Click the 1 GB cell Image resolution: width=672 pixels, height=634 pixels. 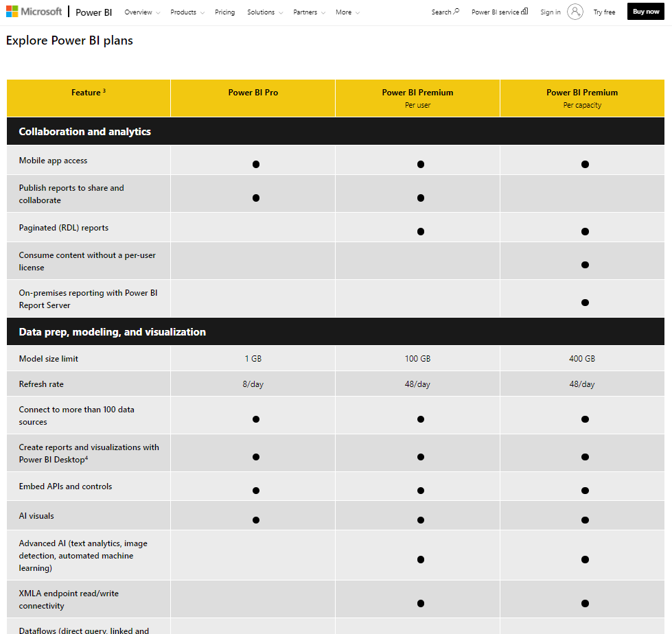click(253, 359)
